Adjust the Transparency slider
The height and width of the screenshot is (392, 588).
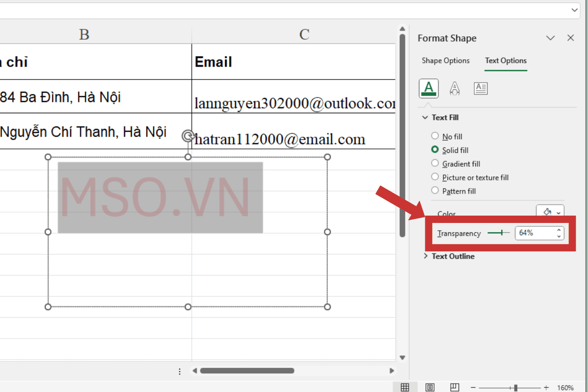tap(503, 233)
